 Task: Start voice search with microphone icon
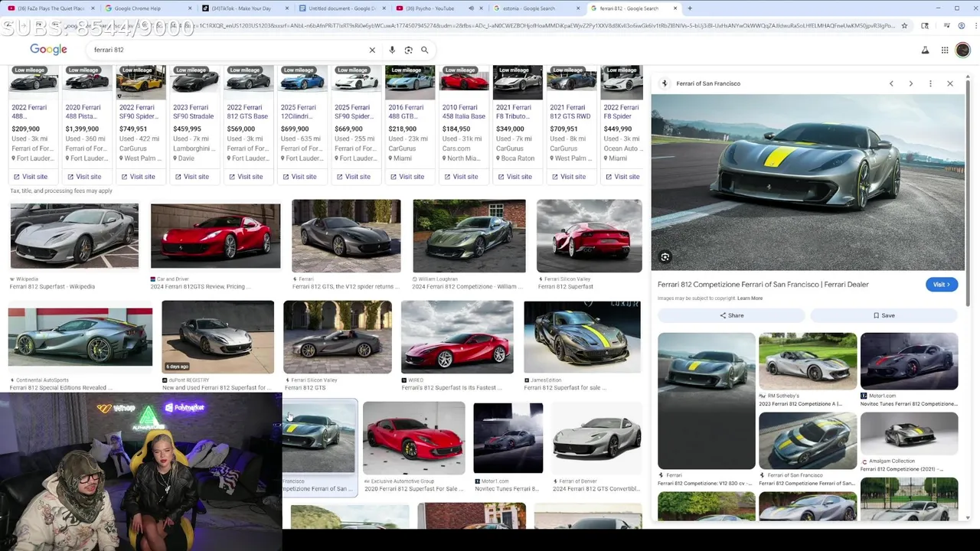[392, 50]
